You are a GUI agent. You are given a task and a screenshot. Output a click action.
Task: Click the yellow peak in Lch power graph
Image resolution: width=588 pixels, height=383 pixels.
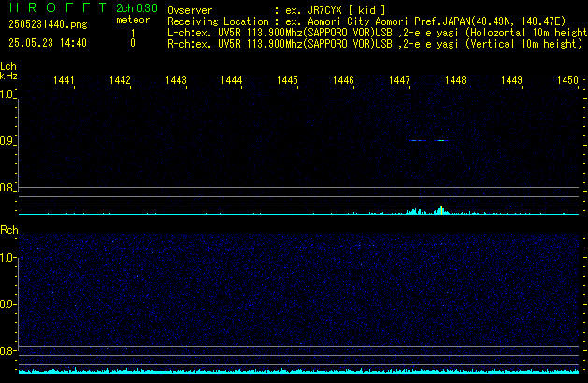coord(442,210)
